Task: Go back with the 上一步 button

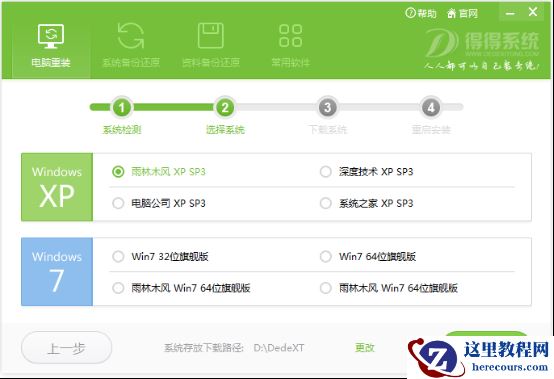Action: 66,348
